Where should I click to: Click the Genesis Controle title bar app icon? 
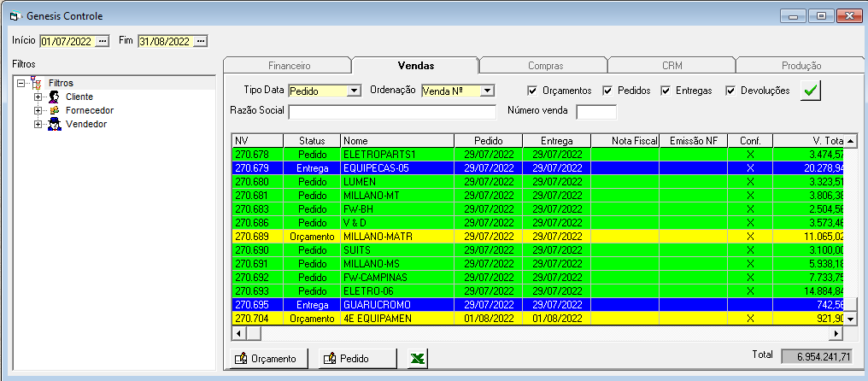click(x=15, y=16)
